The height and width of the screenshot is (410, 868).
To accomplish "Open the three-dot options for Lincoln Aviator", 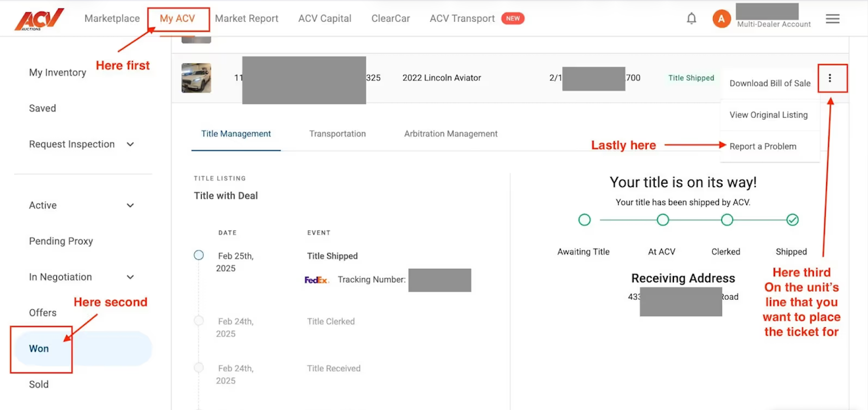I will tap(829, 78).
